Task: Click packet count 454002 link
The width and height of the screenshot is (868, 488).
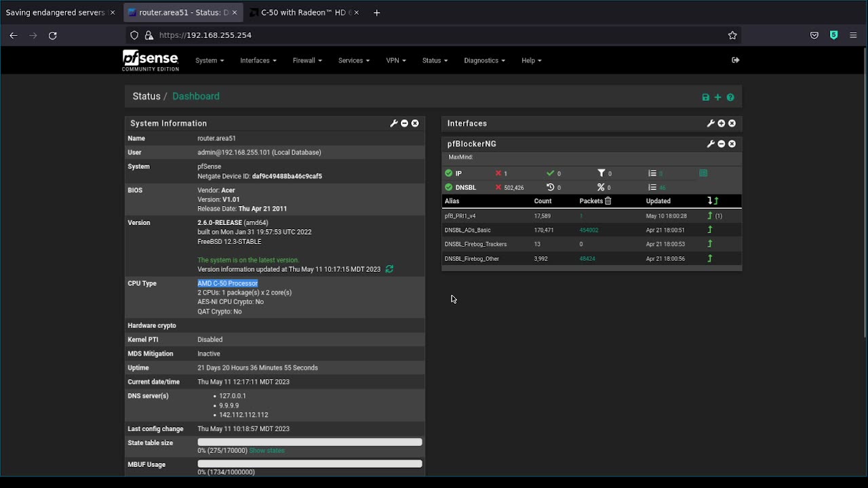Action: 589,230
